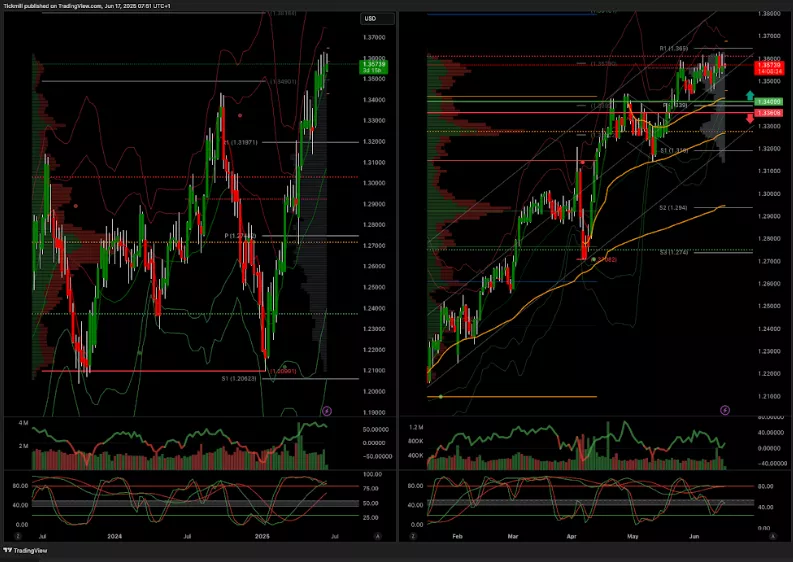Click the S2 (1.294) pivot label
The height and width of the screenshot is (562, 793).
(670, 207)
